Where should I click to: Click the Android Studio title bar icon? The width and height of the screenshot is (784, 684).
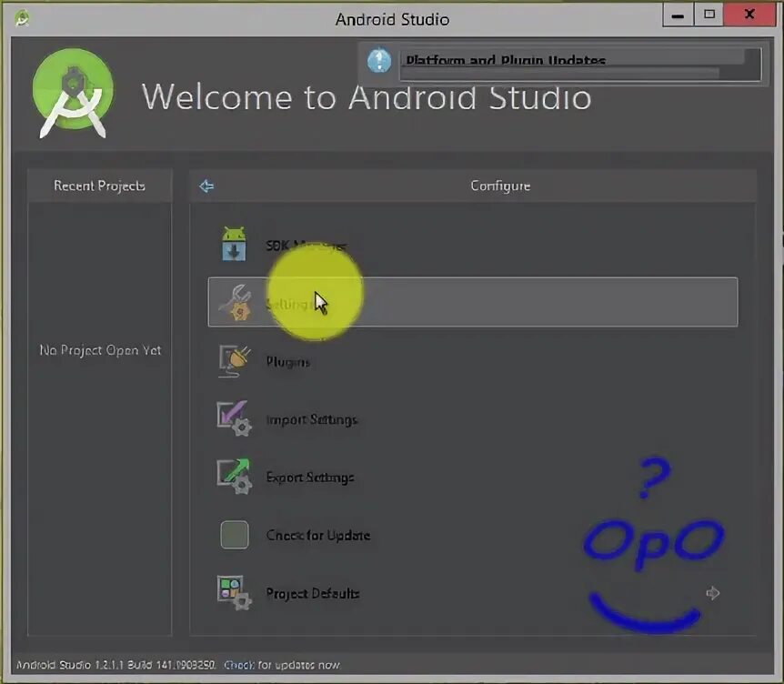[x=22, y=19]
